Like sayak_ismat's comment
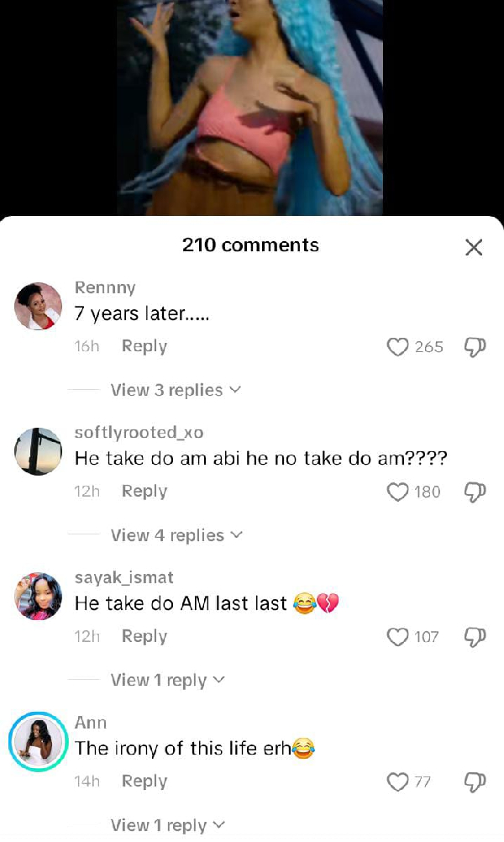Screen dimensions: 504x842 point(397,638)
